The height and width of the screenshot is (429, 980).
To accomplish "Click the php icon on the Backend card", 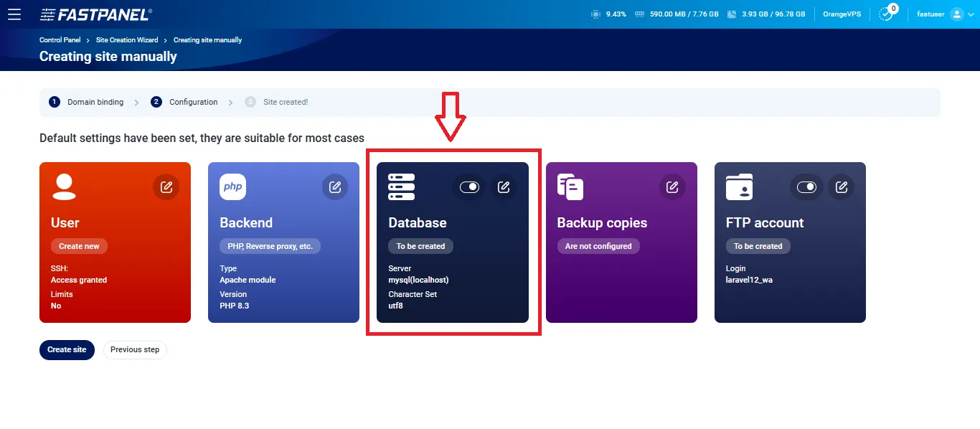I will click(x=232, y=187).
